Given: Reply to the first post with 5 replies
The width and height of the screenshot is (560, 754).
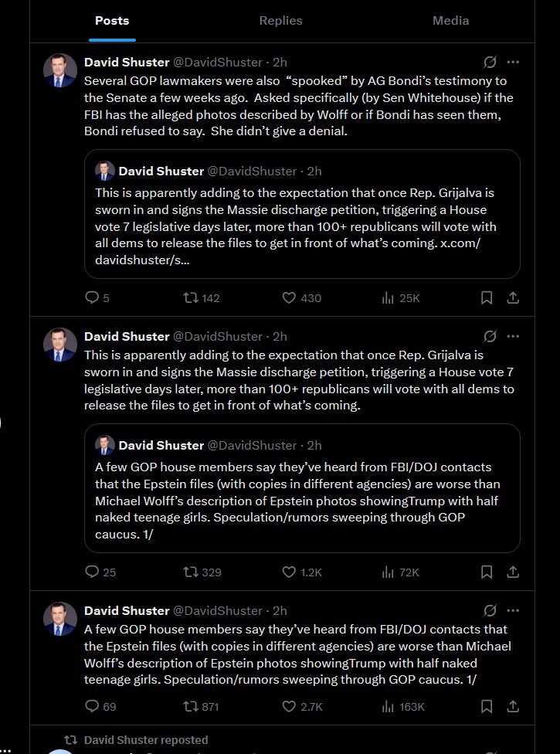Looking at the screenshot, I should pos(92,297).
